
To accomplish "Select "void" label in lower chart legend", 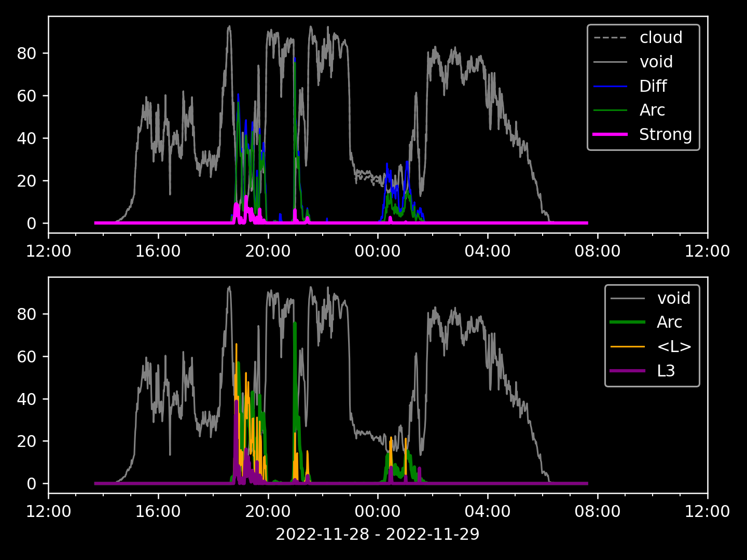I will pyautogui.click(x=673, y=298).
